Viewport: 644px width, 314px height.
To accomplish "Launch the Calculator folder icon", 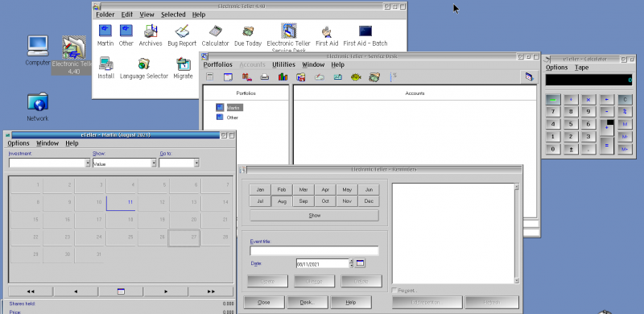I will click(215, 35).
